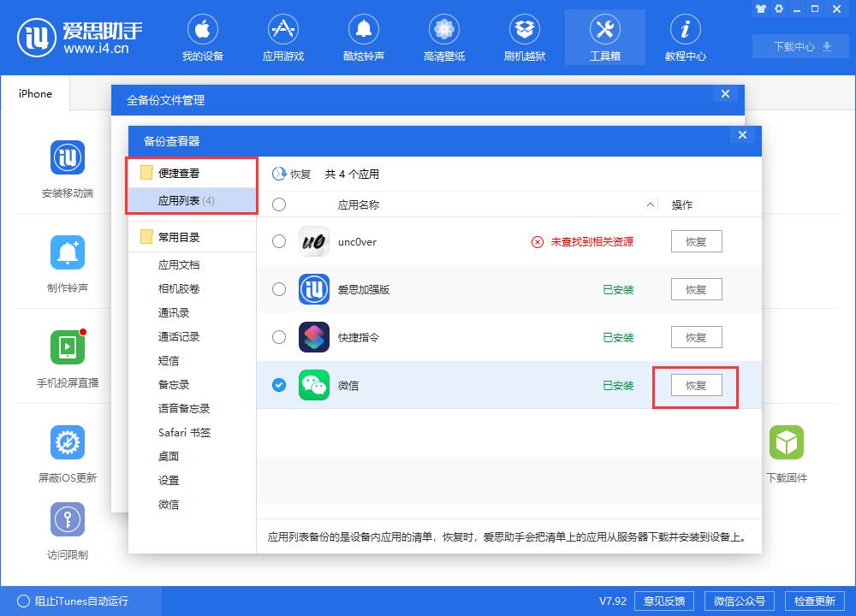This screenshot has width=856, height=616.
Task: Click the 下载固件 green cube icon
Action: (786, 442)
